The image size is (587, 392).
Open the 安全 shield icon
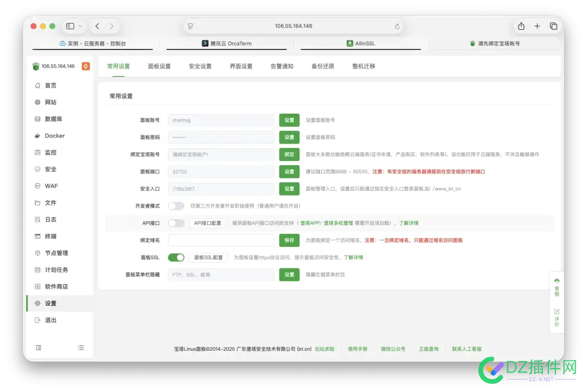pyautogui.click(x=38, y=169)
